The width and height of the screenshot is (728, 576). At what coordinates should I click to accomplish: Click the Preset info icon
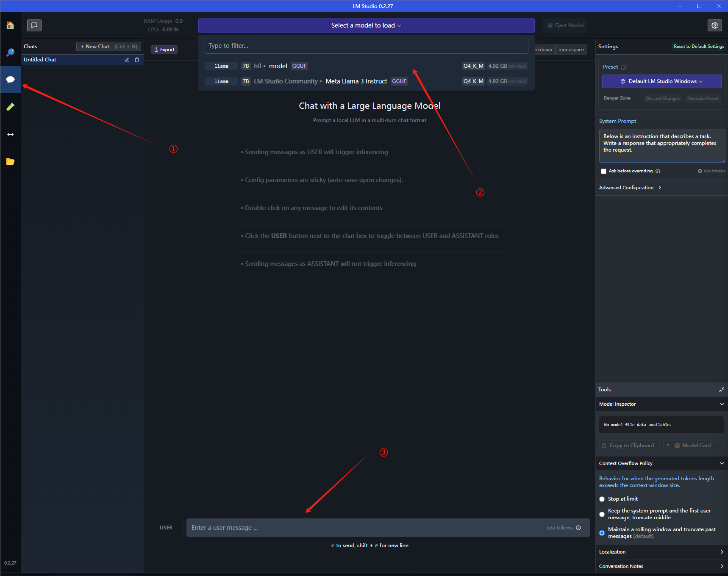pos(623,67)
